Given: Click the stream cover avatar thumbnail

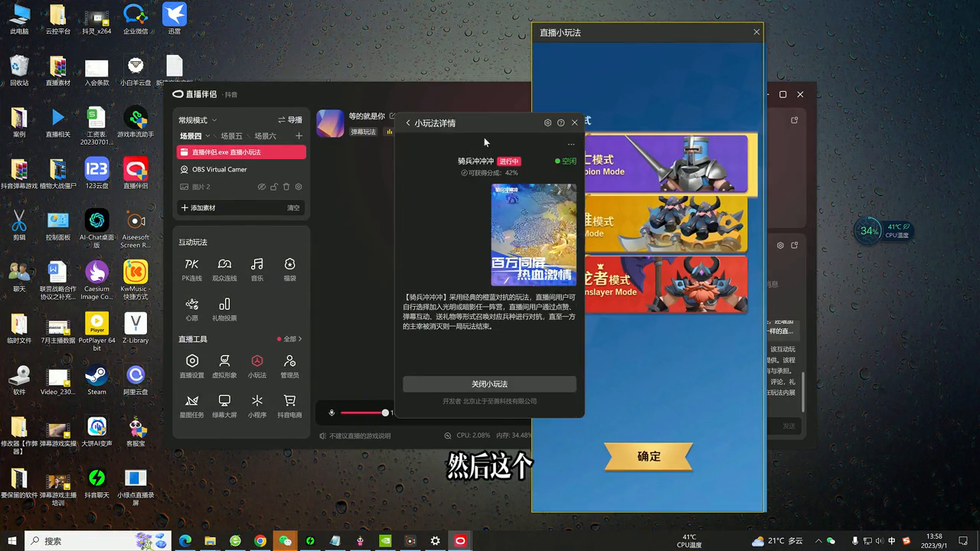Looking at the screenshot, I should pyautogui.click(x=331, y=123).
